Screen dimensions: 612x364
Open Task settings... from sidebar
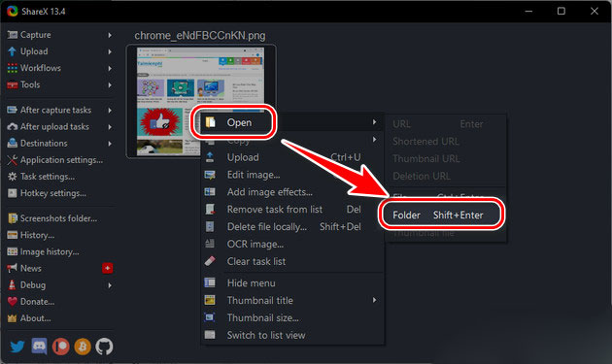click(48, 177)
